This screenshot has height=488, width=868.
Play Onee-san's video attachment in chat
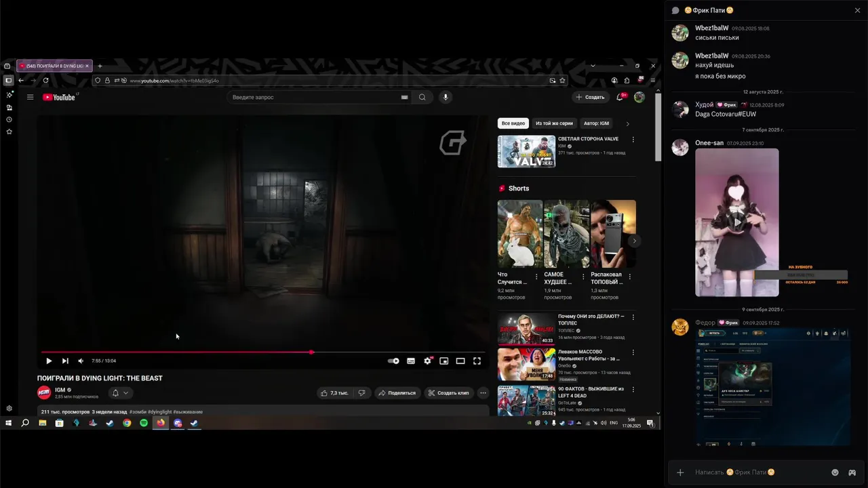pyautogui.click(x=737, y=222)
